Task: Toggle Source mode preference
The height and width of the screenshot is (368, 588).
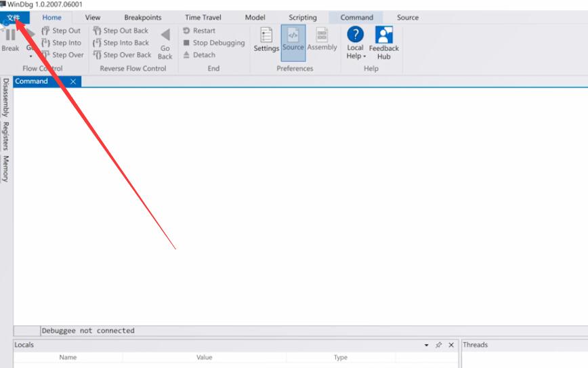Action: coord(293,43)
